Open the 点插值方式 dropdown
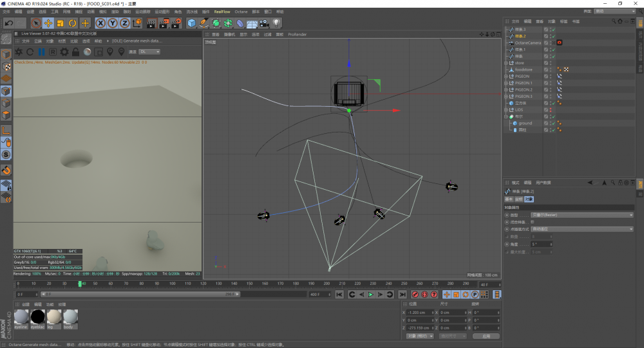This screenshot has width=644, height=348. 581,229
